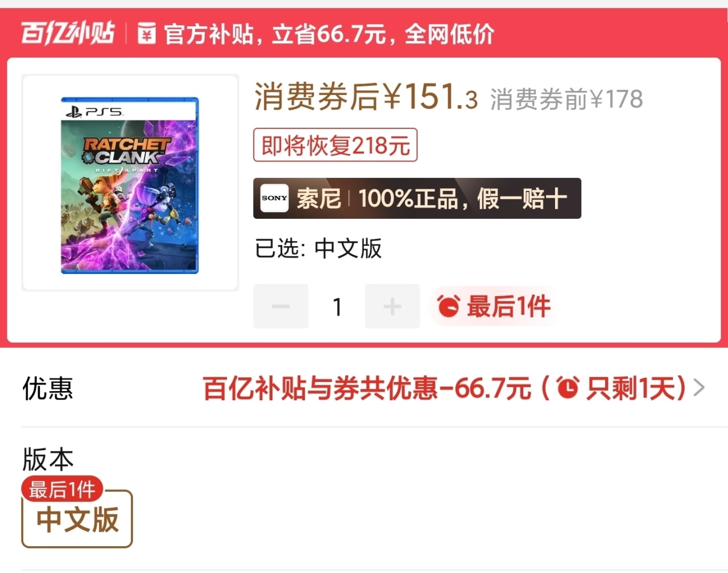This screenshot has width=728, height=573.
Task: Click the yen coupon icon in the banner
Action: tap(147, 34)
